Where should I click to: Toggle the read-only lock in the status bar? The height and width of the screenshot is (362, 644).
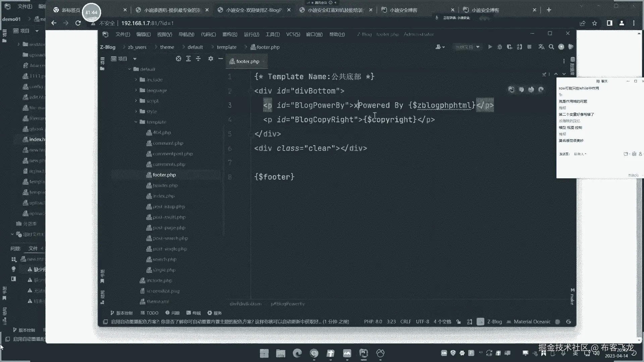point(459,322)
